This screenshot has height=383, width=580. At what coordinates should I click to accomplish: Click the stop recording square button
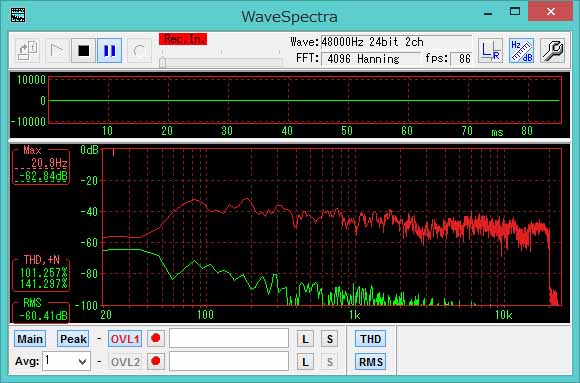click(x=84, y=50)
